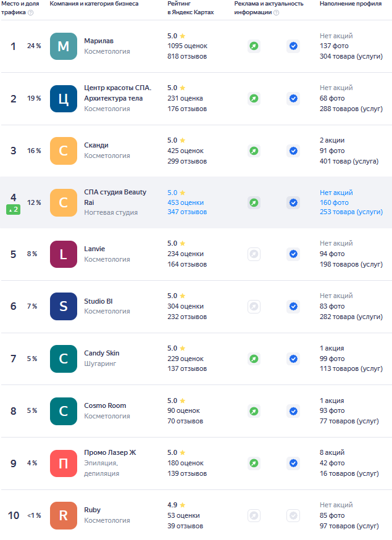Screen dimensions: 392x540
Task: Open the Марилав avatar with letter М
Action: pyautogui.click(x=63, y=46)
